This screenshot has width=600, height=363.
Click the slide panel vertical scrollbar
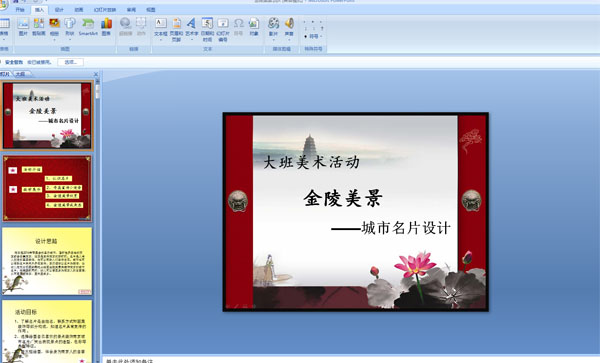coord(98,218)
